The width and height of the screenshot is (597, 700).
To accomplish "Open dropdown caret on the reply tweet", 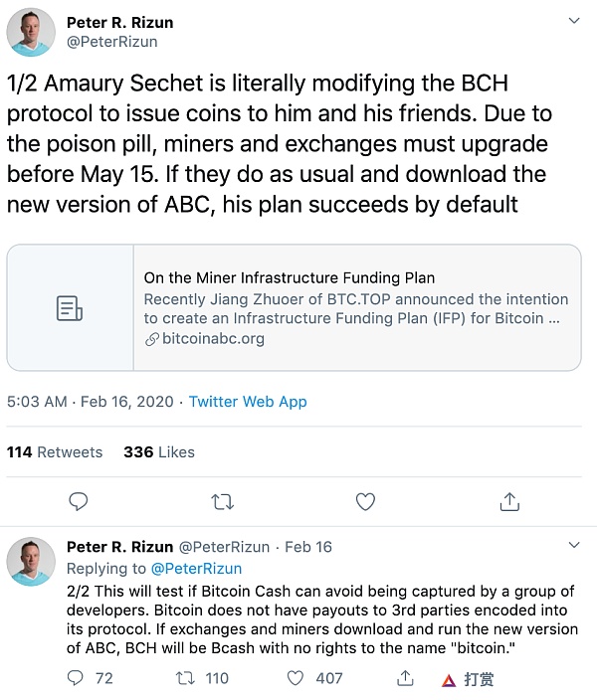I will tap(573, 547).
